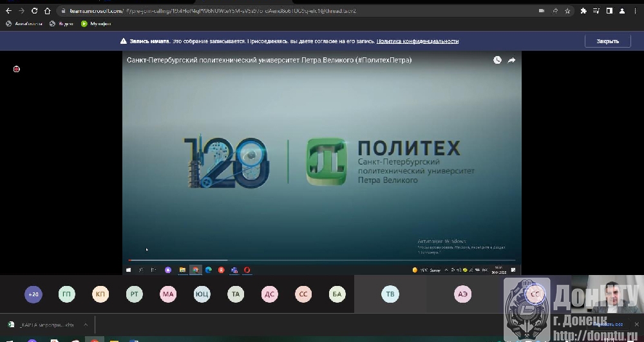Viewport: 644px width, 342px height.
Task: Click the shared-screen Windows Start button
Action: point(129,270)
